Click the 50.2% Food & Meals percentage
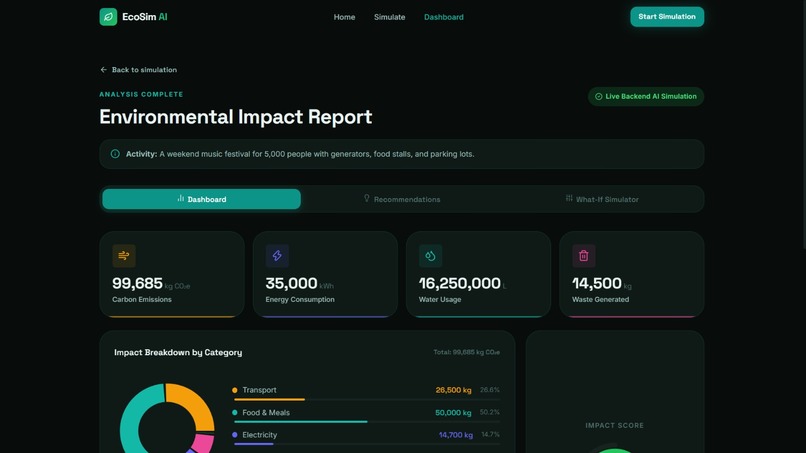The image size is (806, 453). (489, 412)
